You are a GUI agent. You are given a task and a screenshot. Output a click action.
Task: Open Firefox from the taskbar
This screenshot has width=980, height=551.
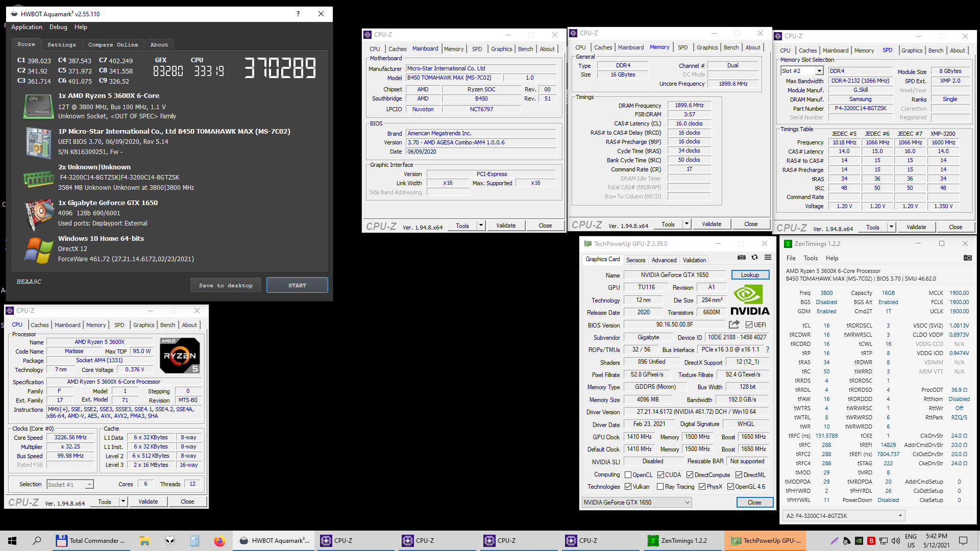pyautogui.click(x=219, y=541)
